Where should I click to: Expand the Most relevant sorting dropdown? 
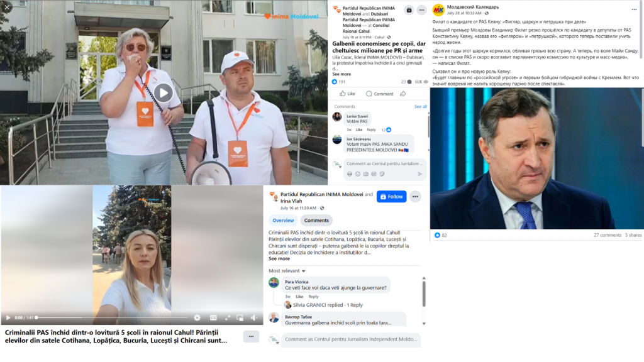coord(287,271)
